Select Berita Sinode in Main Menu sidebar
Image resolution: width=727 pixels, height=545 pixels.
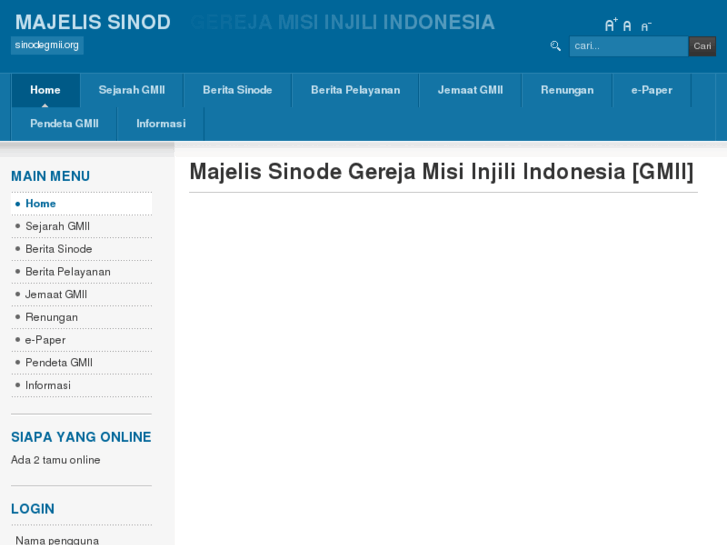click(x=82, y=249)
